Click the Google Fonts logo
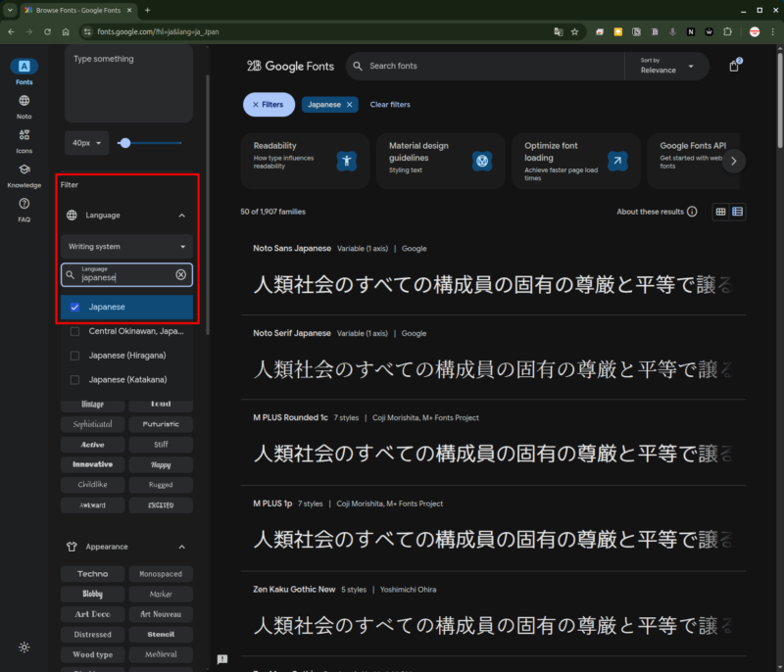 pos(291,67)
